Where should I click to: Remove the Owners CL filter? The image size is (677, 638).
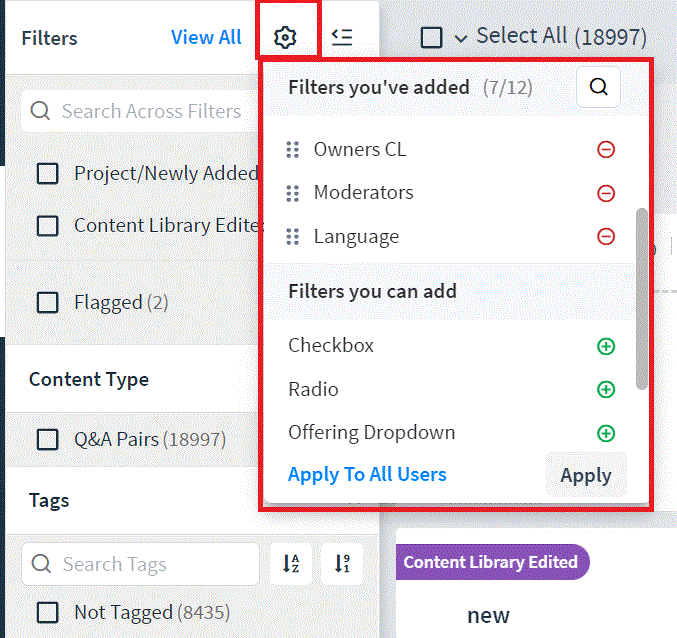tap(606, 150)
